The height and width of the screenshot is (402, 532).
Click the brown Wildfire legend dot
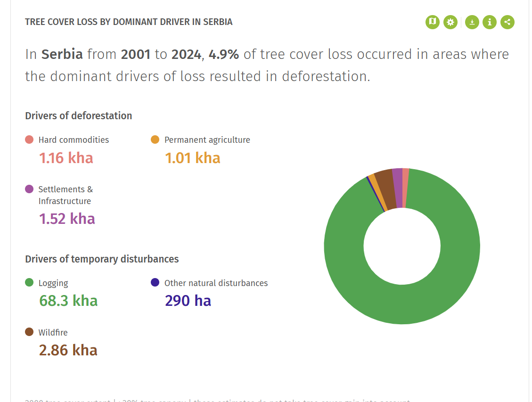29,332
